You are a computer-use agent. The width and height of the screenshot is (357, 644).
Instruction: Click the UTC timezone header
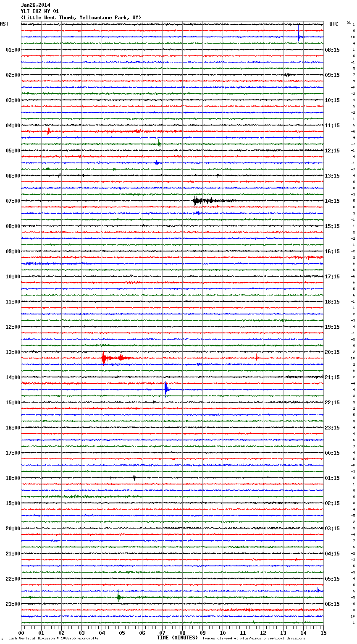pos(333,24)
